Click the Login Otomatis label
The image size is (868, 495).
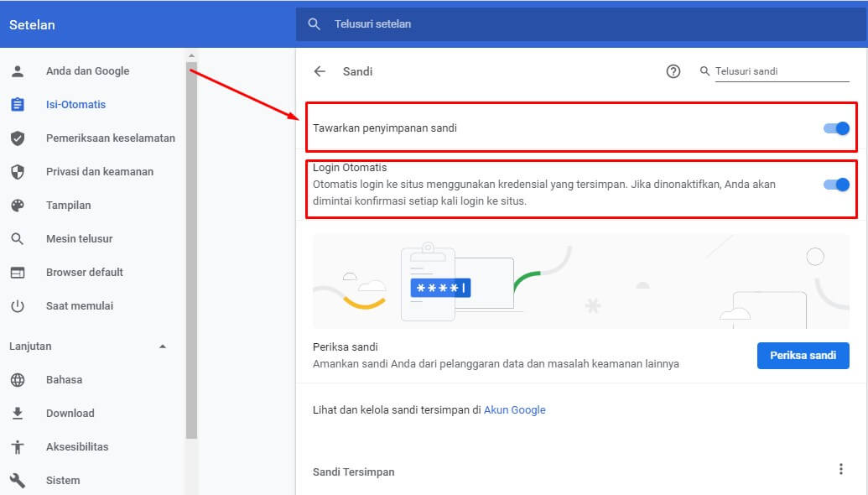tap(350, 167)
